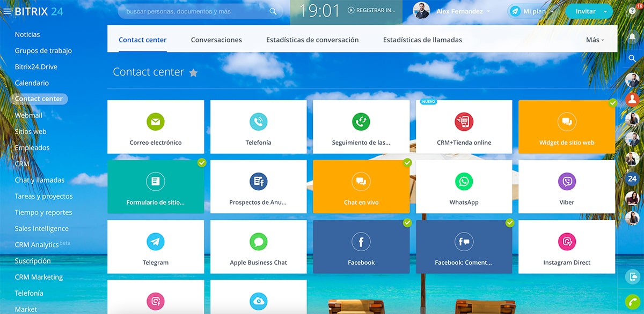Viewport: 644px width, 314px height.
Task: Expand the Invitar button dropdown arrow
Action: pyautogui.click(x=605, y=11)
